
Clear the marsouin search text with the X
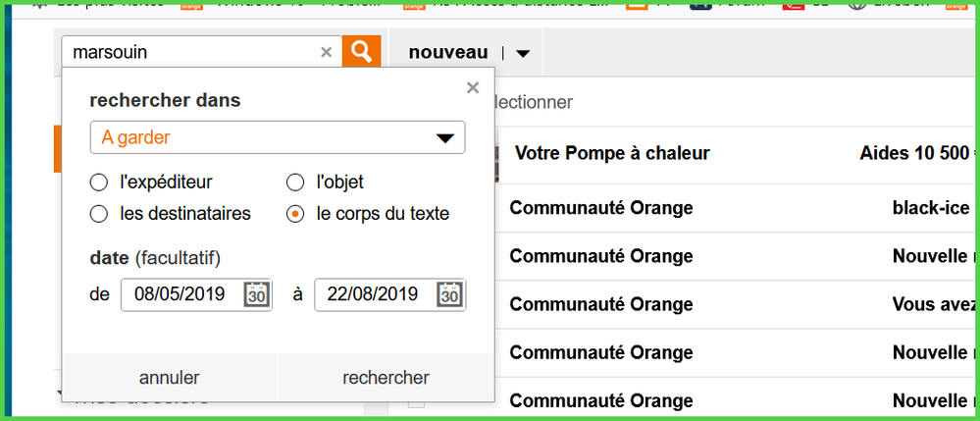point(327,53)
